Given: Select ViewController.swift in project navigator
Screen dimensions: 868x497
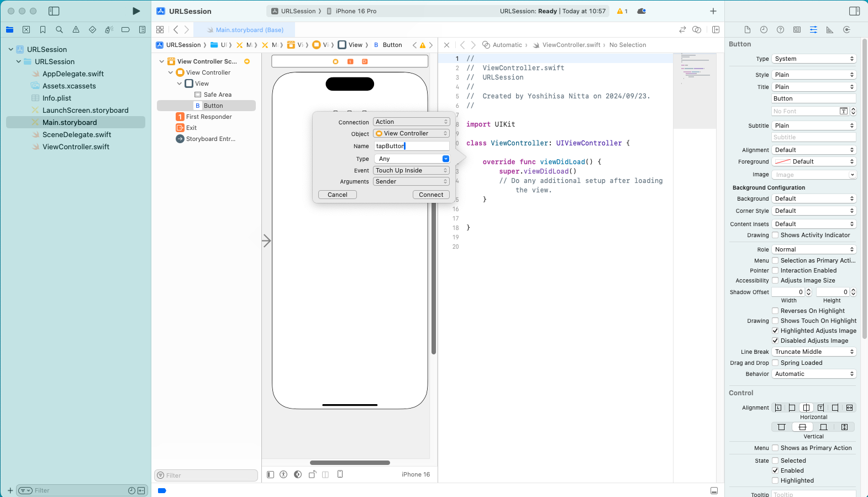Looking at the screenshot, I should coord(76,147).
